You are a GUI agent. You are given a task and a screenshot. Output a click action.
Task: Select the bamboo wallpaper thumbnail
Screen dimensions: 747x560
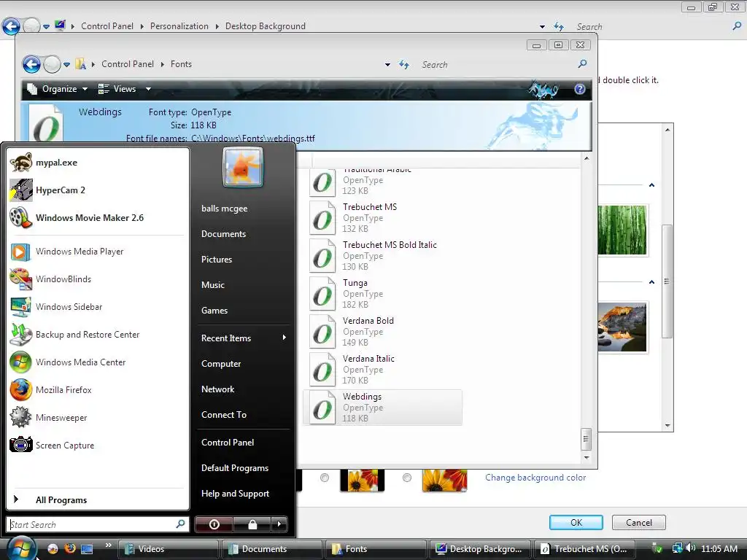[x=622, y=230]
